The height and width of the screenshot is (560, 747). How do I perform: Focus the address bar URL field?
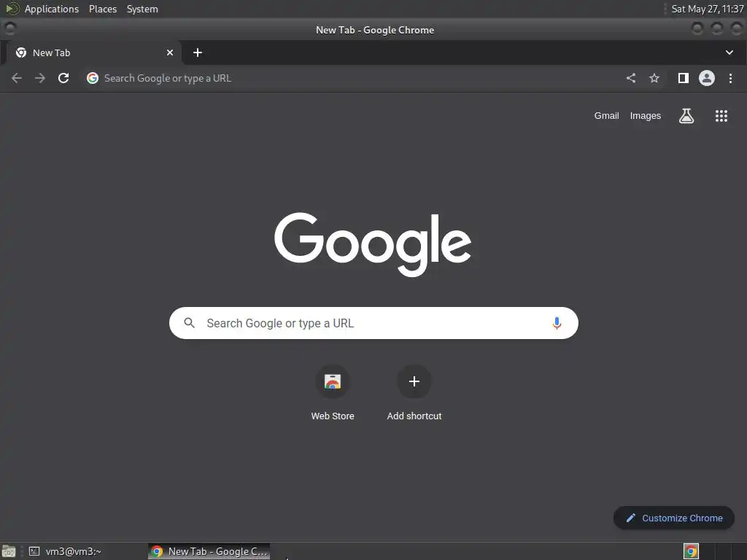tap(352, 78)
